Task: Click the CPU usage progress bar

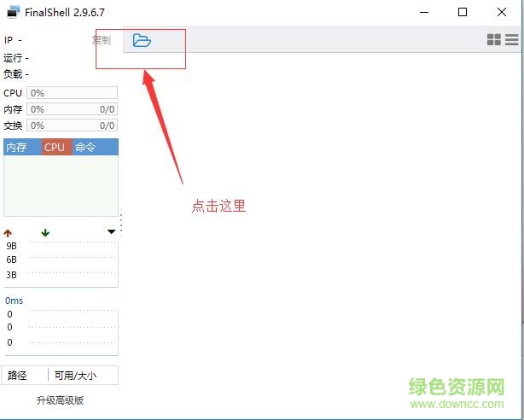Action: 73,93
